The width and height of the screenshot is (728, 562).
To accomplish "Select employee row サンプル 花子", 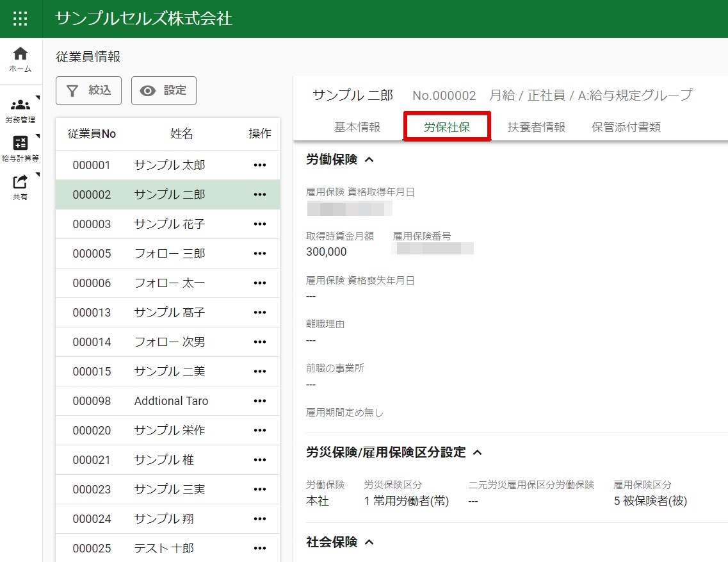I will pyautogui.click(x=168, y=224).
